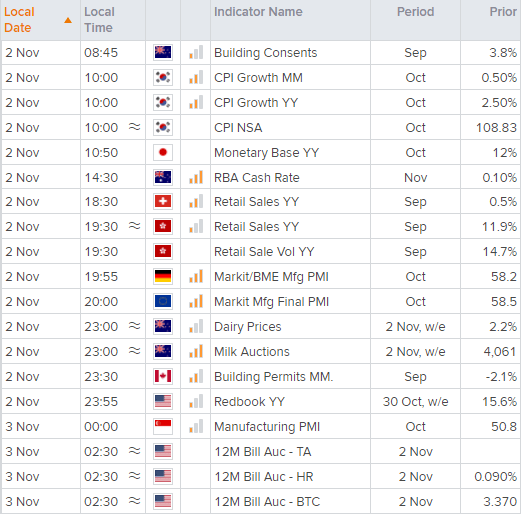Click the Hong Kong flag beside Retail Sale Vol YY
Image resolution: width=521 pixels, height=514 pixels.
tap(163, 251)
